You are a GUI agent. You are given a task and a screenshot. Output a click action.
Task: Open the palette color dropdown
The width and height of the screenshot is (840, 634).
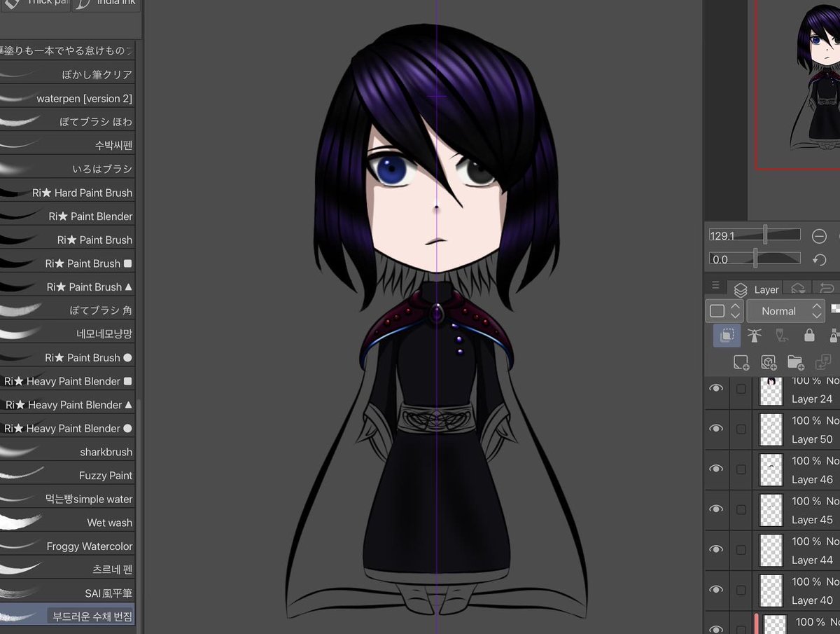(x=724, y=311)
